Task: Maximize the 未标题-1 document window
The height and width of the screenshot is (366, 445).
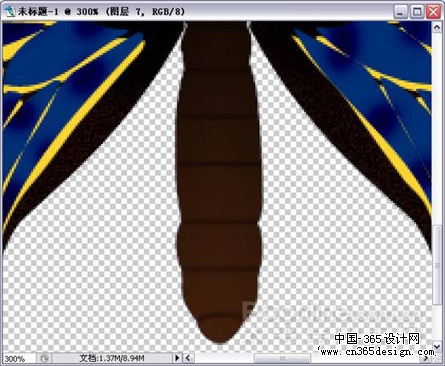Action: click(x=417, y=12)
